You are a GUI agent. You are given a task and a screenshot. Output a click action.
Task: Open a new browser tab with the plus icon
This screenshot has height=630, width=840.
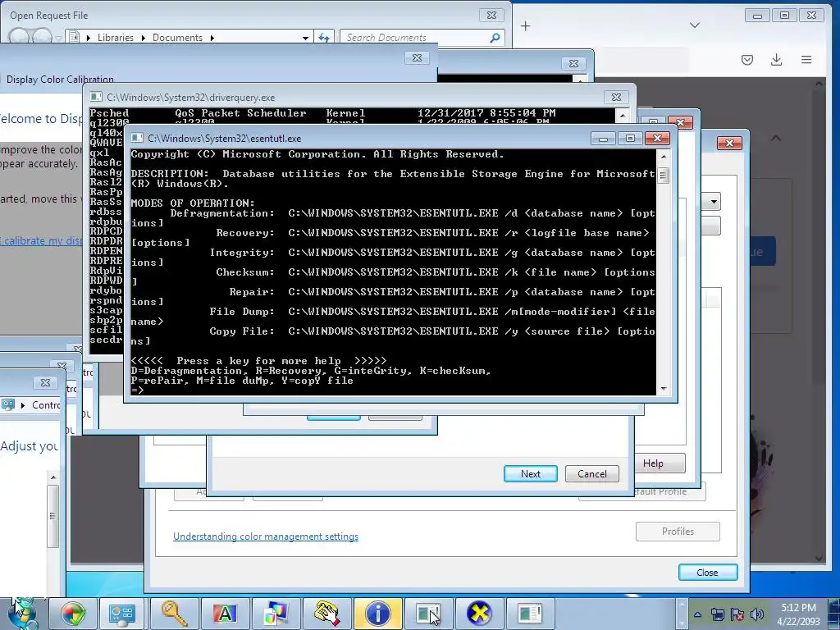(x=525, y=26)
